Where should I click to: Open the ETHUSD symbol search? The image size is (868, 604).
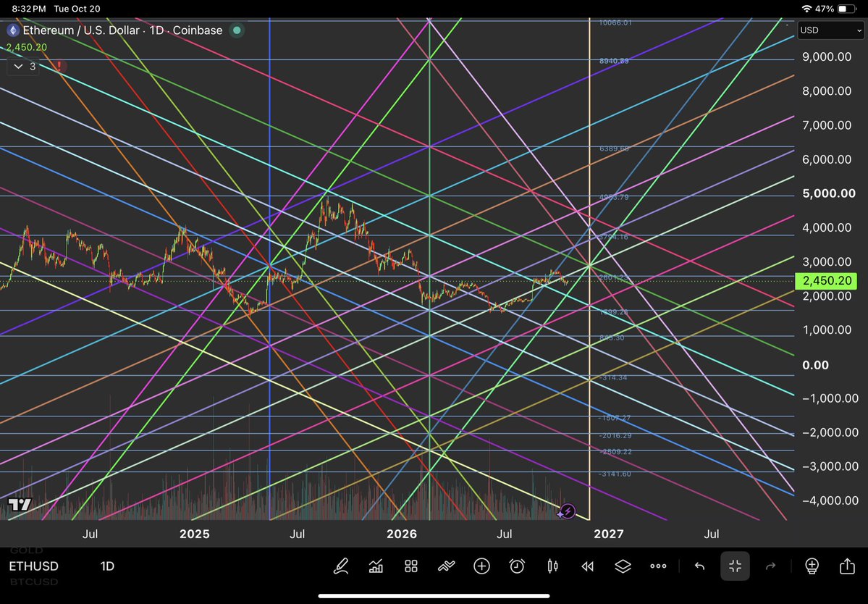[33, 566]
